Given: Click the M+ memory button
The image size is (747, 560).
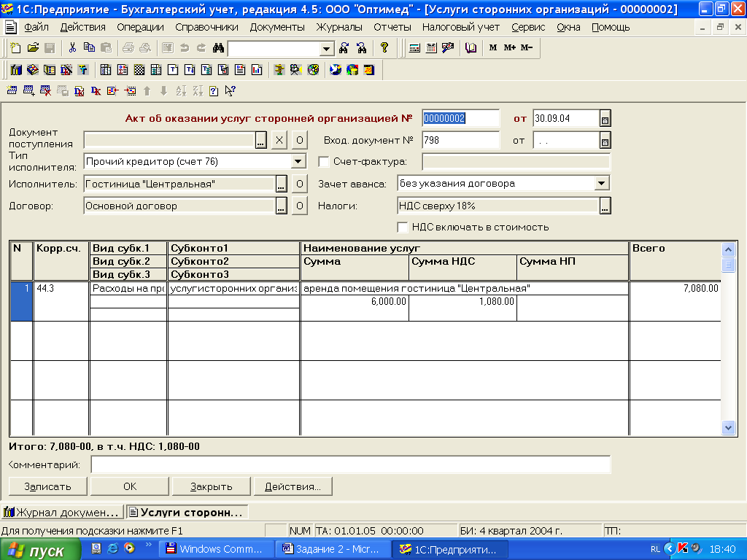Looking at the screenshot, I should (x=509, y=48).
